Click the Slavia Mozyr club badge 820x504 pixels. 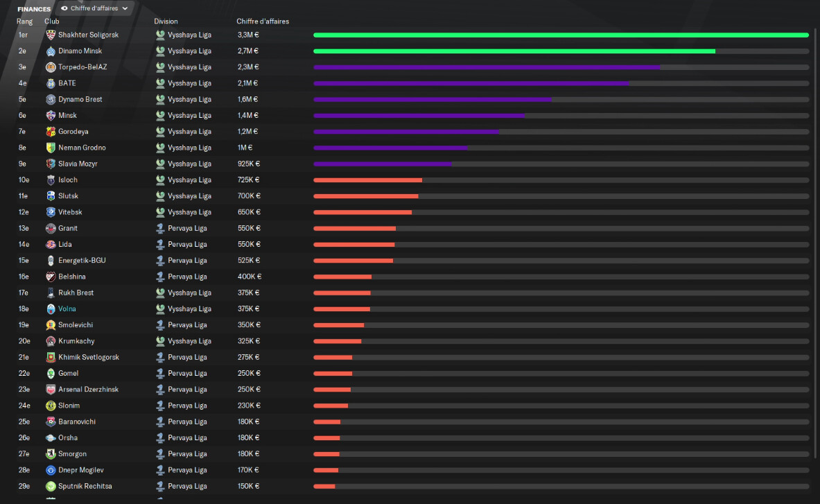(51, 164)
